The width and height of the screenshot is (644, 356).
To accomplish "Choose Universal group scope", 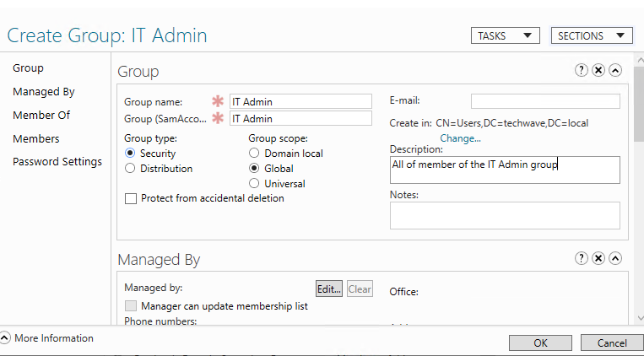I will 254,184.
